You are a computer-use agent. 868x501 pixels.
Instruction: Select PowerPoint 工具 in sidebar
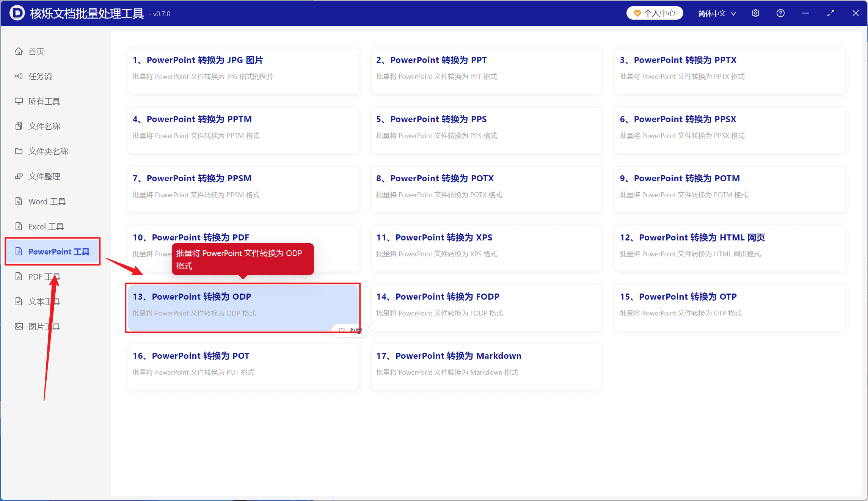[x=52, y=251]
